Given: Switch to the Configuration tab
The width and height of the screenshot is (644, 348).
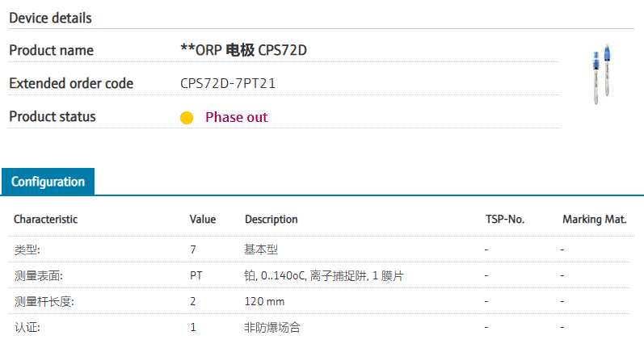Looking at the screenshot, I should click(48, 182).
